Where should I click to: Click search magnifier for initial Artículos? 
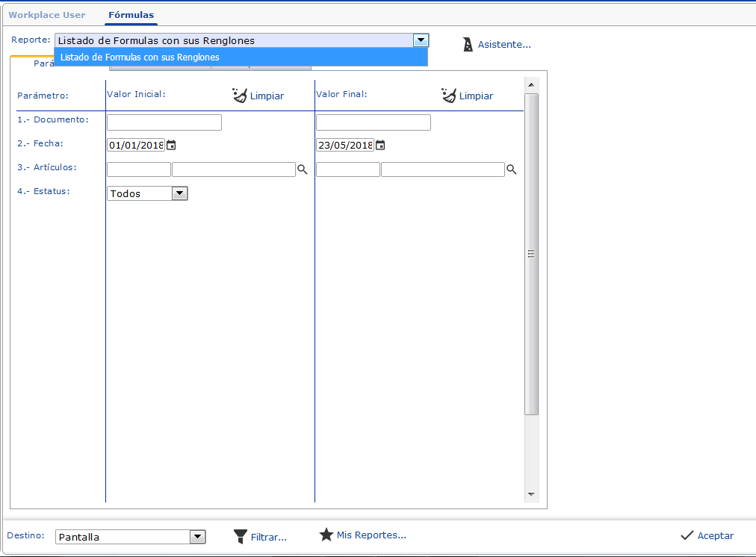point(303,170)
